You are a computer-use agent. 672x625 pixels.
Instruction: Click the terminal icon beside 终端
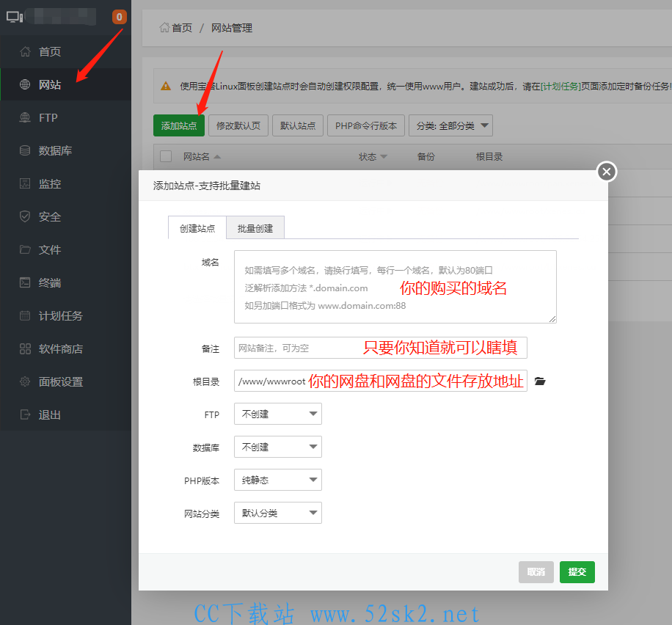point(25,282)
